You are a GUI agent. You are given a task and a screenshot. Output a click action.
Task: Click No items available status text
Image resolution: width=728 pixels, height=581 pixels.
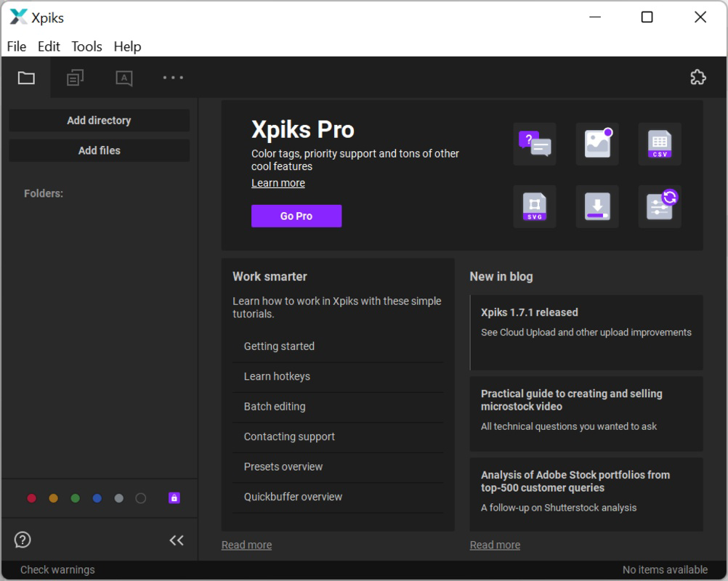click(x=665, y=570)
